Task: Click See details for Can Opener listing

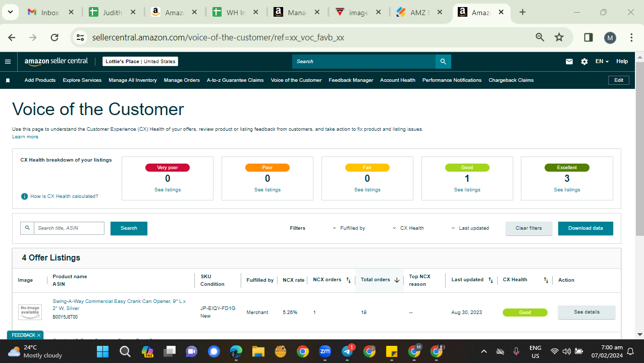Action: (x=586, y=313)
